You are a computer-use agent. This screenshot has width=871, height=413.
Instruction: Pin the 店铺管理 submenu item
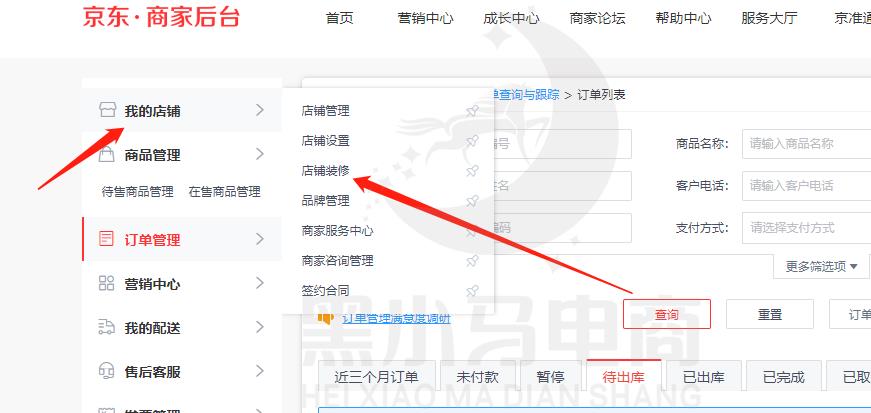pos(472,111)
